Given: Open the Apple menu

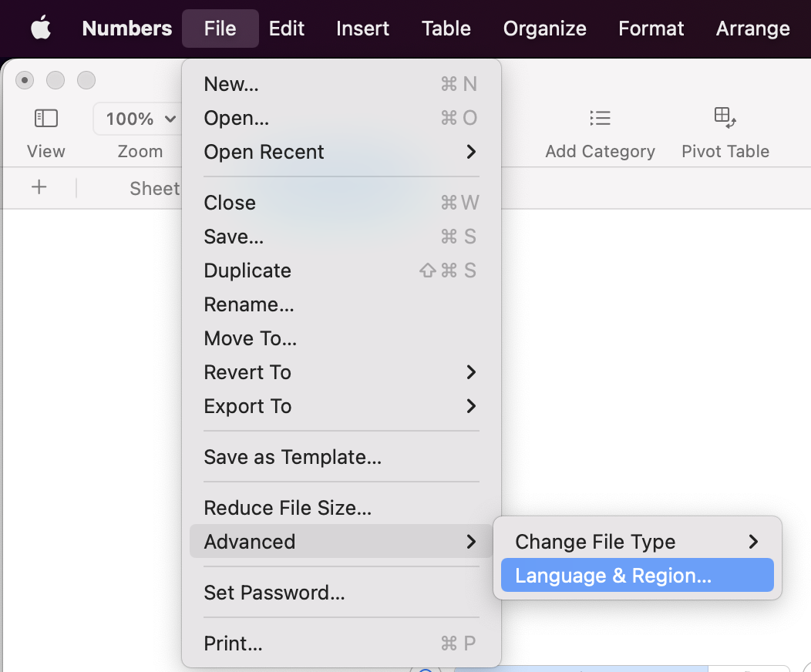Looking at the screenshot, I should click(41, 29).
